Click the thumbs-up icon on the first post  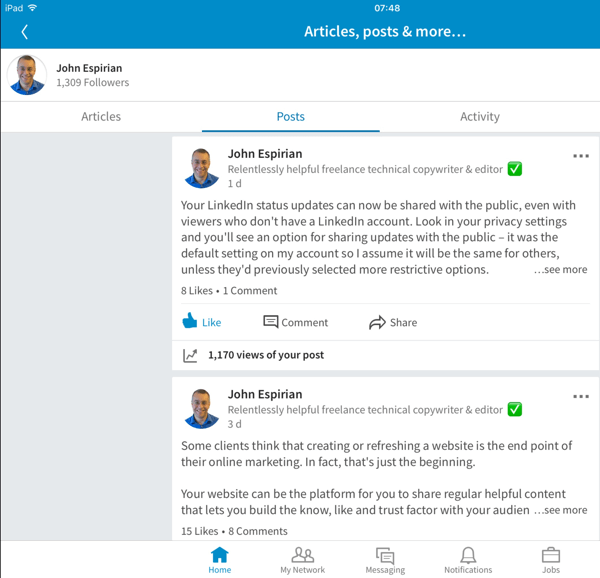tap(189, 321)
